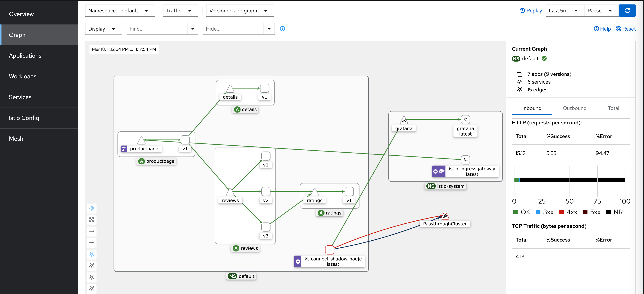The width and height of the screenshot is (644, 294).
Task: Switch to the Outbound tab
Action: pyautogui.click(x=574, y=108)
